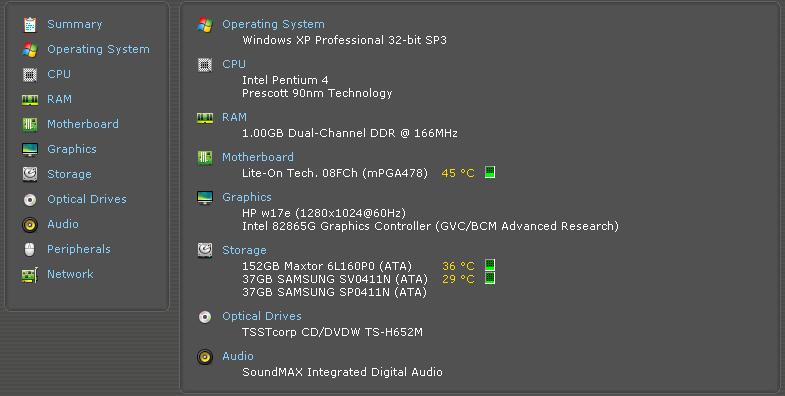785x396 pixels.
Task: Open the Optical Drives sidebar entry
Action: tap(87, 199)
